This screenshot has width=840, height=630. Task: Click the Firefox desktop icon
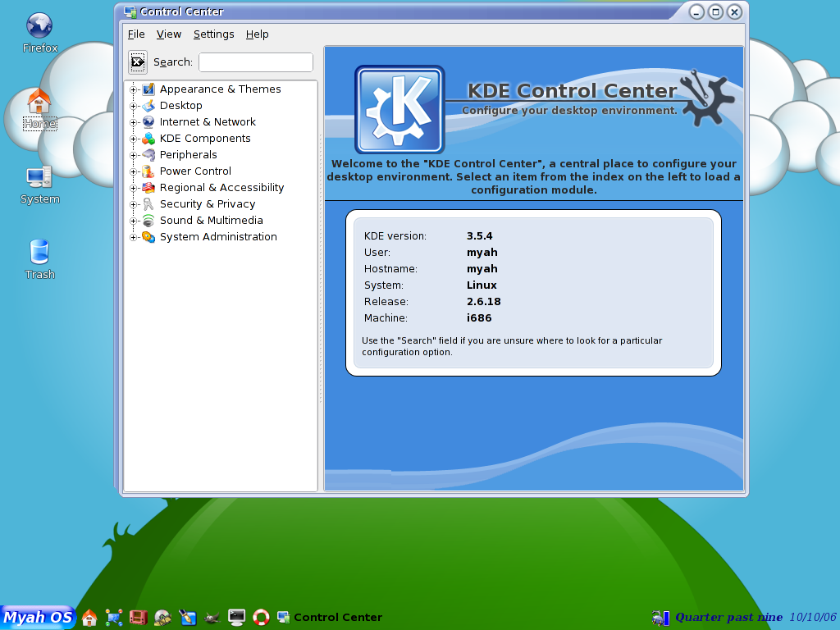point(39,25)
